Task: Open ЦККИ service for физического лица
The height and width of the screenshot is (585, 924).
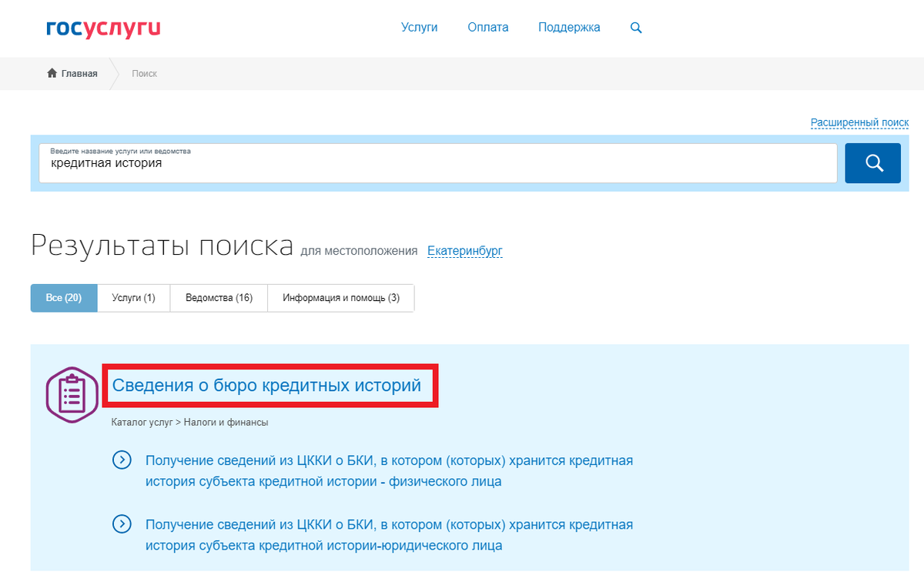Action: point(389,471)
